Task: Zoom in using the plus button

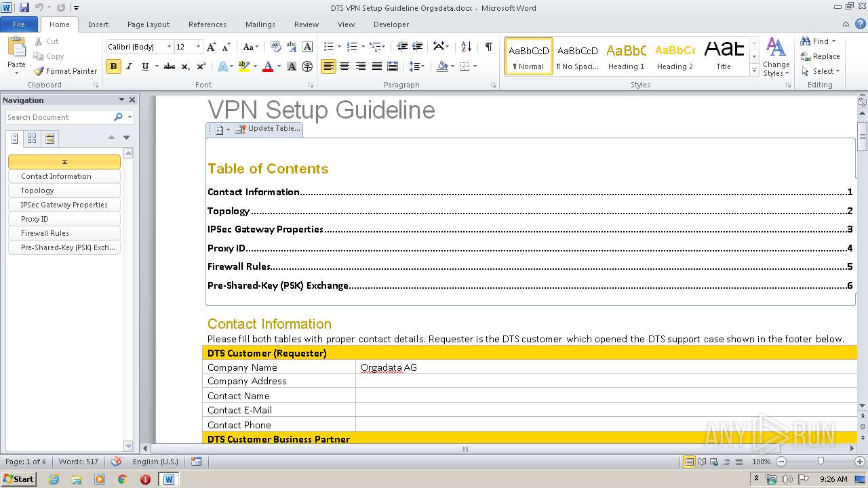Action: click(x=860, y=462)
